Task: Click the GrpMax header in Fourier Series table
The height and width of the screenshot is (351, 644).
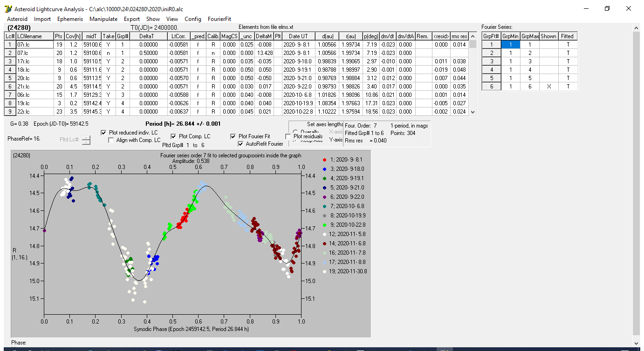Action: [530, 36]
